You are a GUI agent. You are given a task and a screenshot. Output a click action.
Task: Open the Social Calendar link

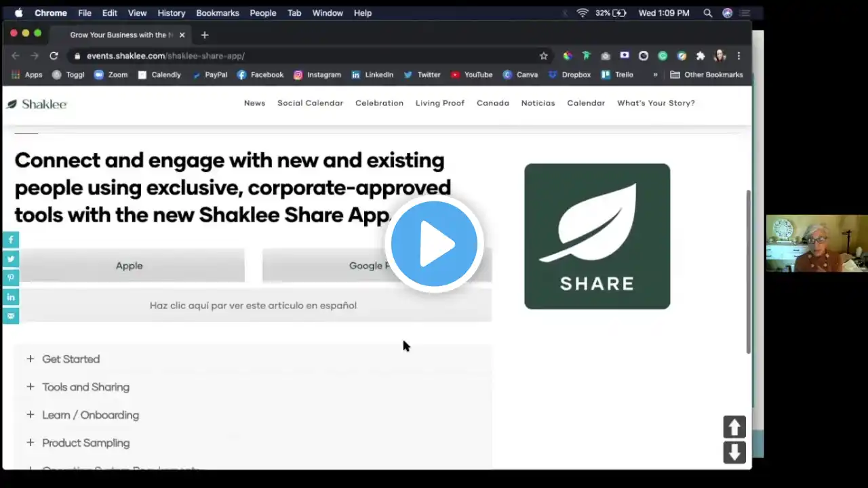pos(310,103)
